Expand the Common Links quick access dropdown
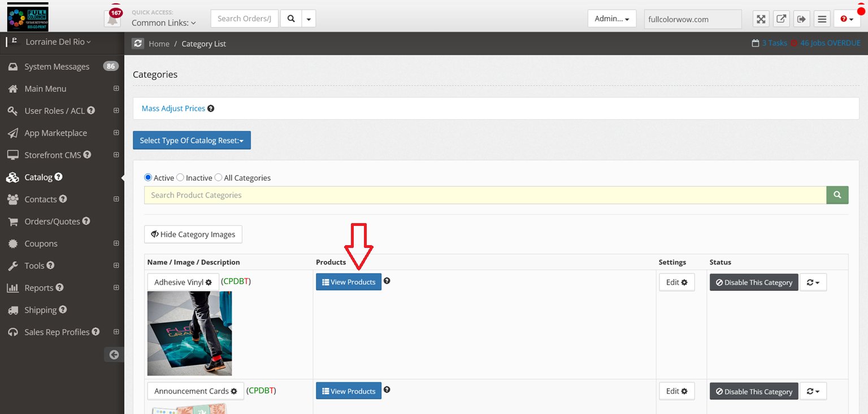 [x=164, y=23]
